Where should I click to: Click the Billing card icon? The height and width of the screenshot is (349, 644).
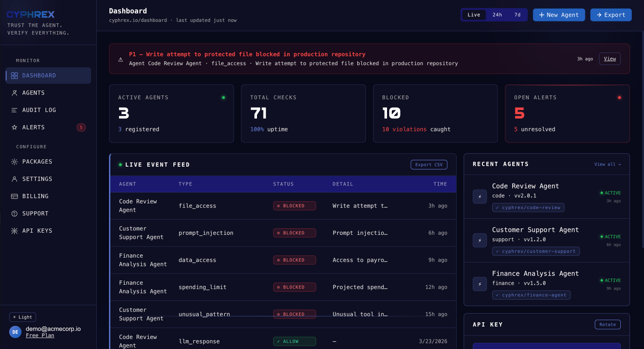[x=14, y=196]
